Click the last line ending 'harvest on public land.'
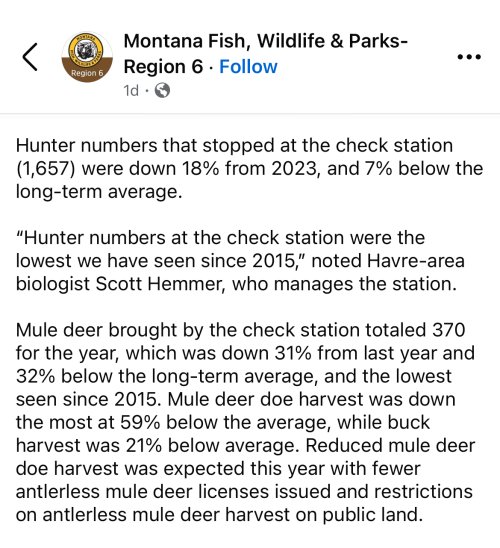Image resolution: width=500 pixels, height=548 pixels. [x=219, y=514]
